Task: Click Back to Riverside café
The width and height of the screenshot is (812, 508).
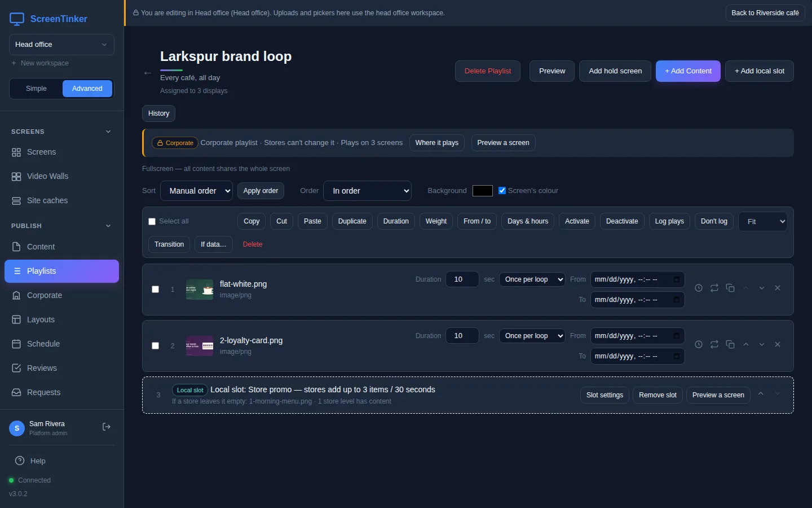Action: (765, 13)
